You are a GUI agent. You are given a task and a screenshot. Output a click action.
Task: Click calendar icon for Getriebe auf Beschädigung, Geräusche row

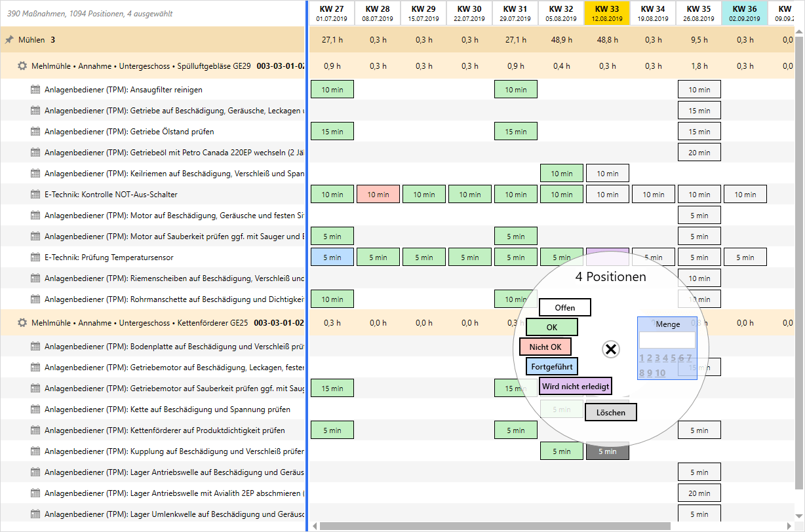pos(35,111)
